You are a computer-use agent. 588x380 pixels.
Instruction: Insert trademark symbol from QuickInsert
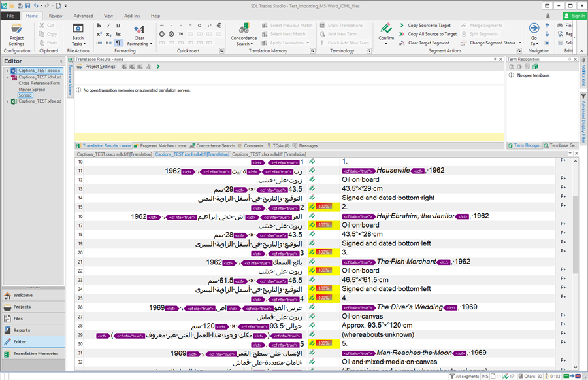tap(181, 34)
